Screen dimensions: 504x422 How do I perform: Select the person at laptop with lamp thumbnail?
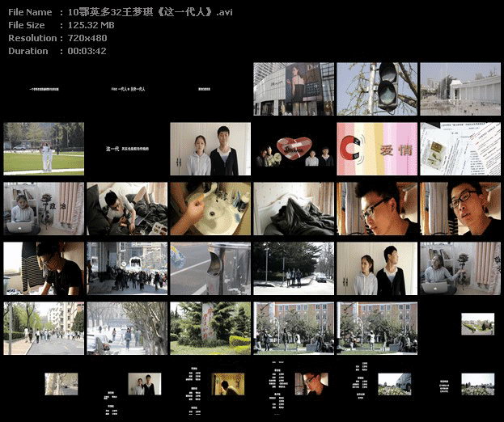[460, 268]
